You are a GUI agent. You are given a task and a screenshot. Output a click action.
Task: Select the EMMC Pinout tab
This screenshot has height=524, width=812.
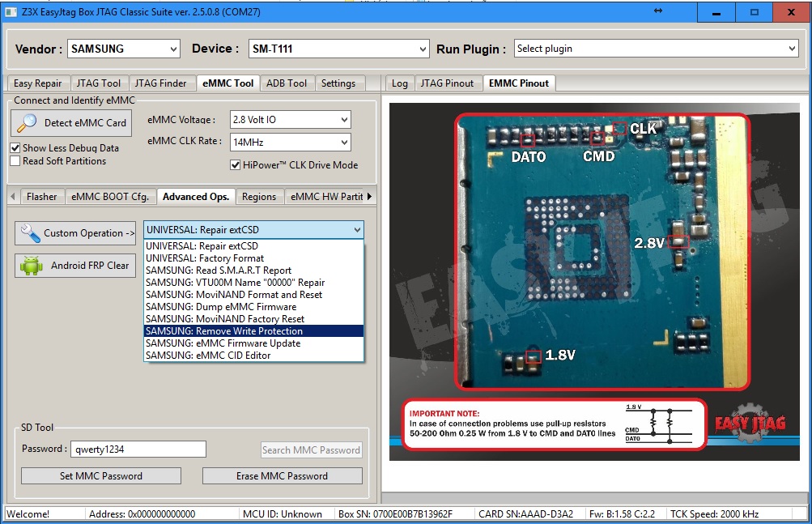tap(519, 83)
